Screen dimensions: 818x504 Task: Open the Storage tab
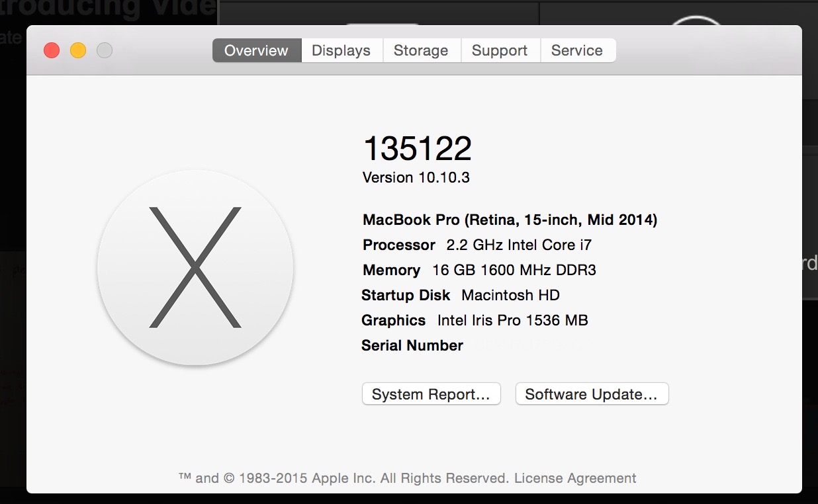[x=421, y=50]
